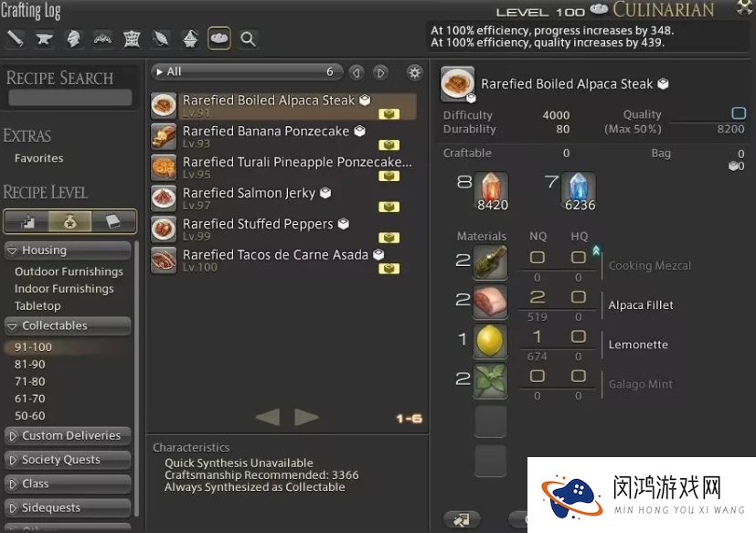Click the Cooking Mezcal bottle material icon

490,262
